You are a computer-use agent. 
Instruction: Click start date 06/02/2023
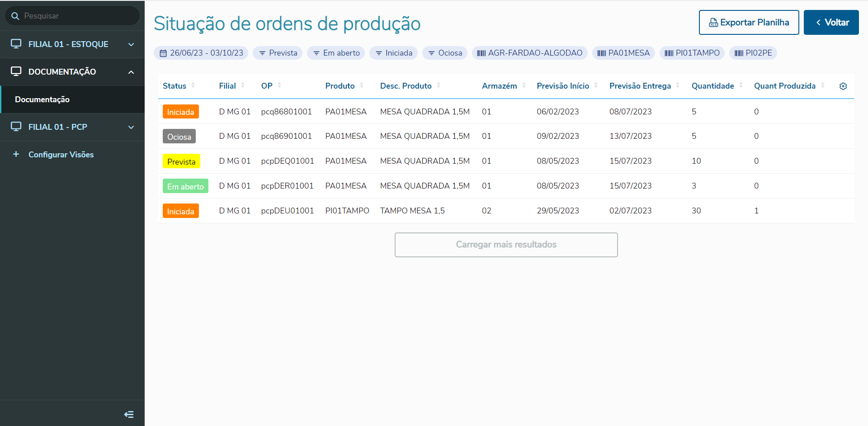tap(557, 112)
